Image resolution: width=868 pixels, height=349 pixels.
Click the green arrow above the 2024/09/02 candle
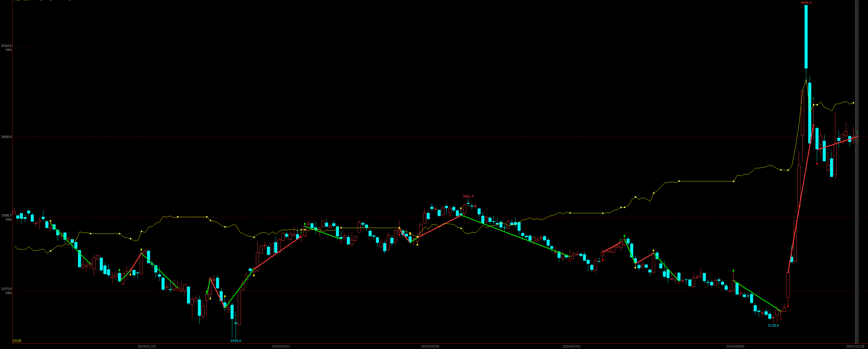coord(734,271)
